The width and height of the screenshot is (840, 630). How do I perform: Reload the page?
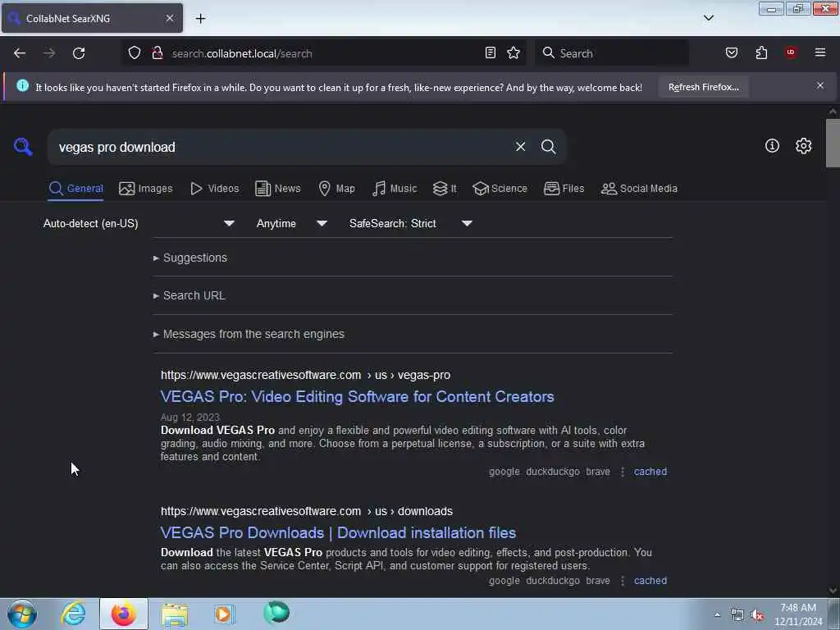79,53
